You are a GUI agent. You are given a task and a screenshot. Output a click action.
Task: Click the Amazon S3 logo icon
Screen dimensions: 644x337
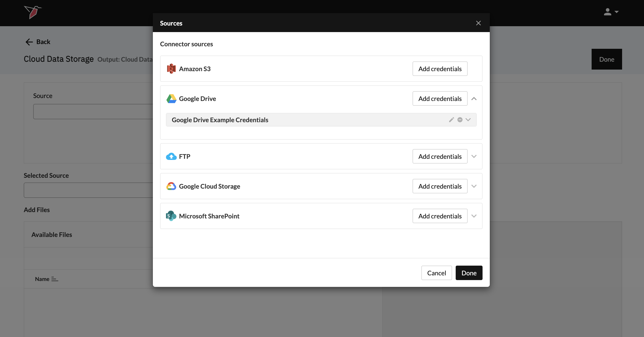pos(171,69)
